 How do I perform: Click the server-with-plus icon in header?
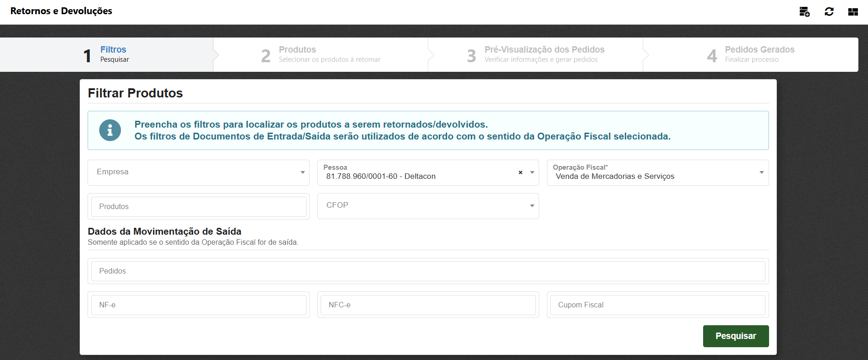pyautogui.click(x=804, y=12)
